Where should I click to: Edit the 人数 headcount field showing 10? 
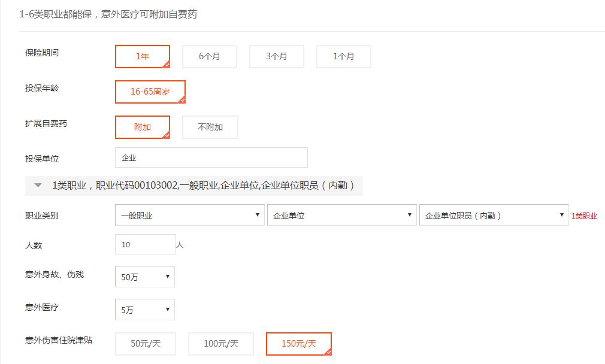(144, 244)
